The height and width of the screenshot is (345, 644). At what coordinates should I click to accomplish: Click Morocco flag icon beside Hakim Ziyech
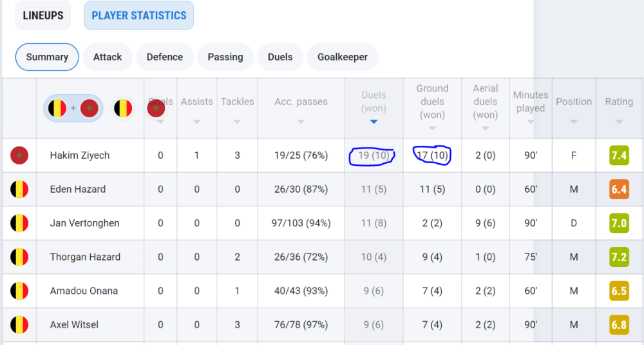[19, 155]
